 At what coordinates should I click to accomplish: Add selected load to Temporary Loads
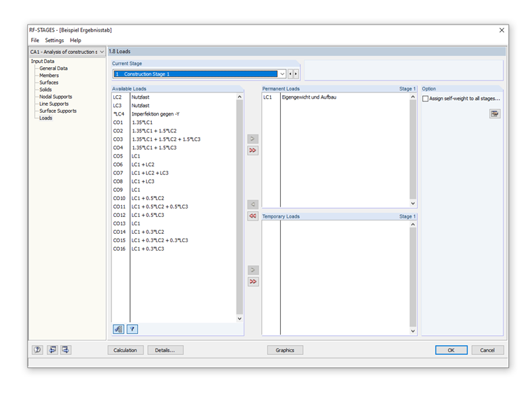tap(253, 270)
